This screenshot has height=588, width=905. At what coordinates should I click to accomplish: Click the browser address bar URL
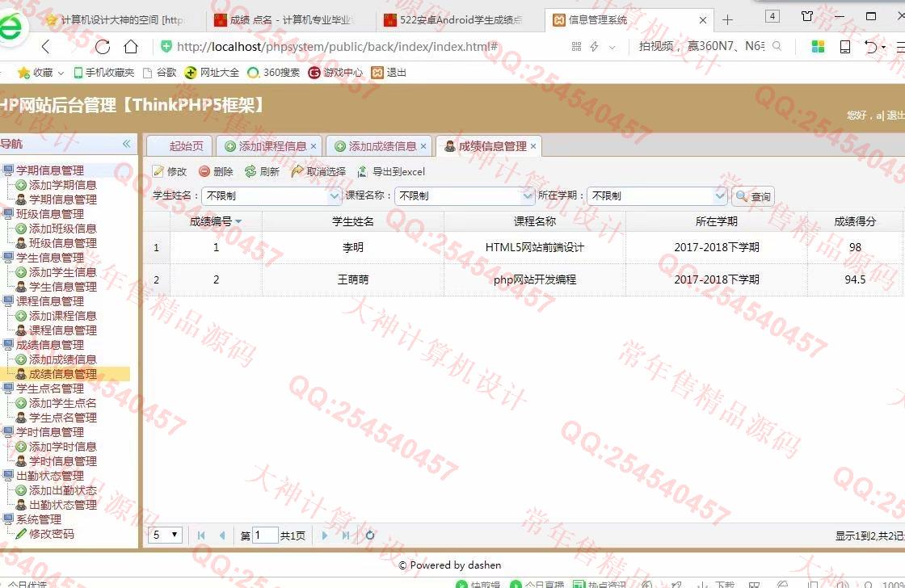pos(337,47)
